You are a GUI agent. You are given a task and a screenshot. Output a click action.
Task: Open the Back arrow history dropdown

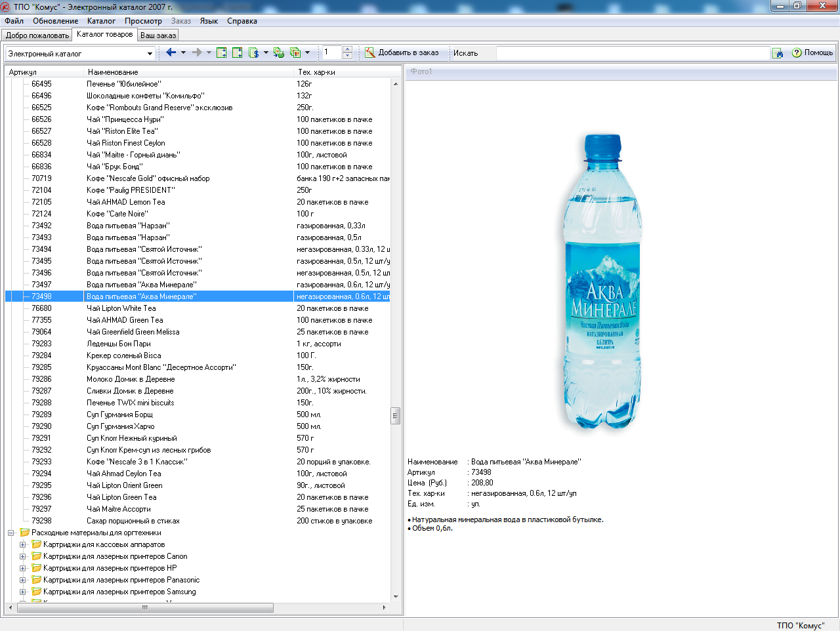(183, 52)
